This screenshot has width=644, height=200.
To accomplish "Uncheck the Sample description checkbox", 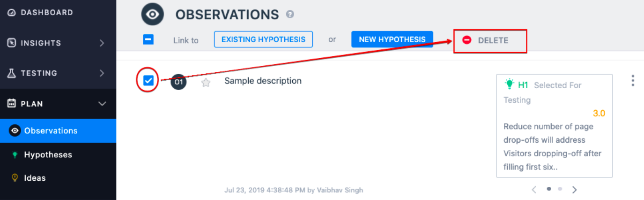I will tap(148, 81).
